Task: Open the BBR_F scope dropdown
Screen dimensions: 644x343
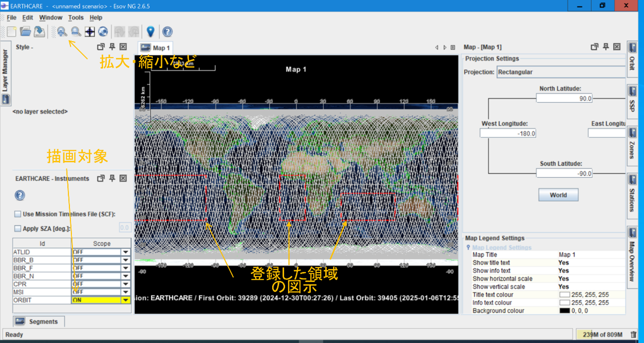Action: (126, 268)
